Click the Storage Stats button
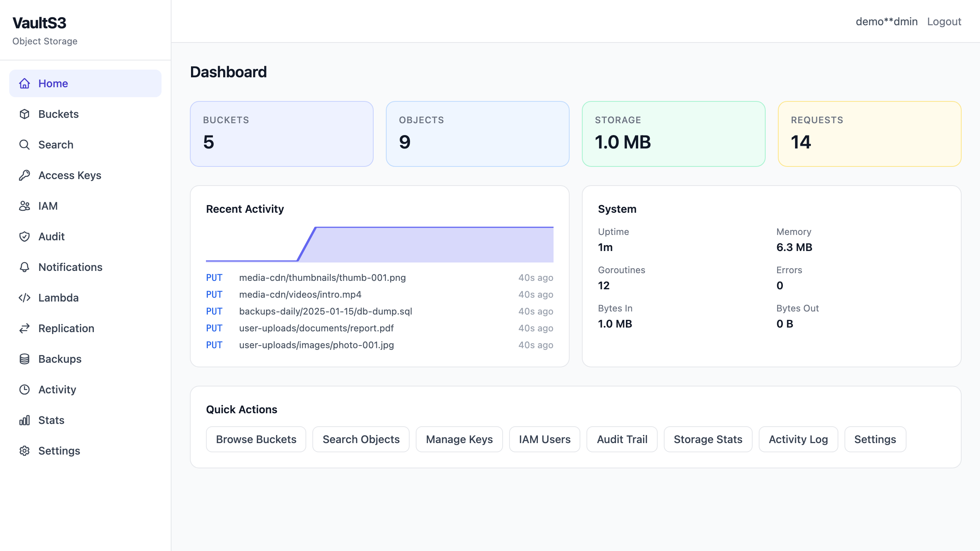 (x=708, y=439)
